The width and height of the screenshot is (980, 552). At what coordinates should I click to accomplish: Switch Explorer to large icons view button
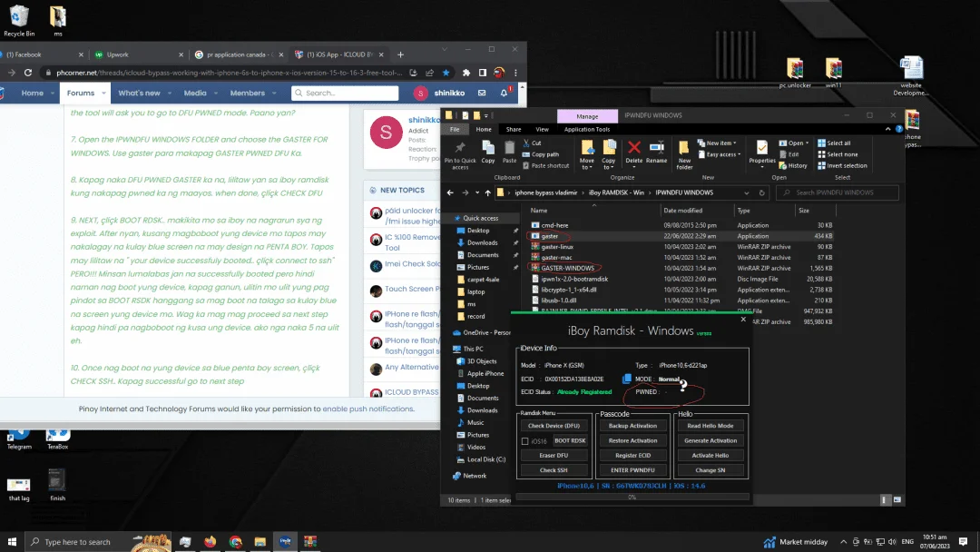point(897,500)
